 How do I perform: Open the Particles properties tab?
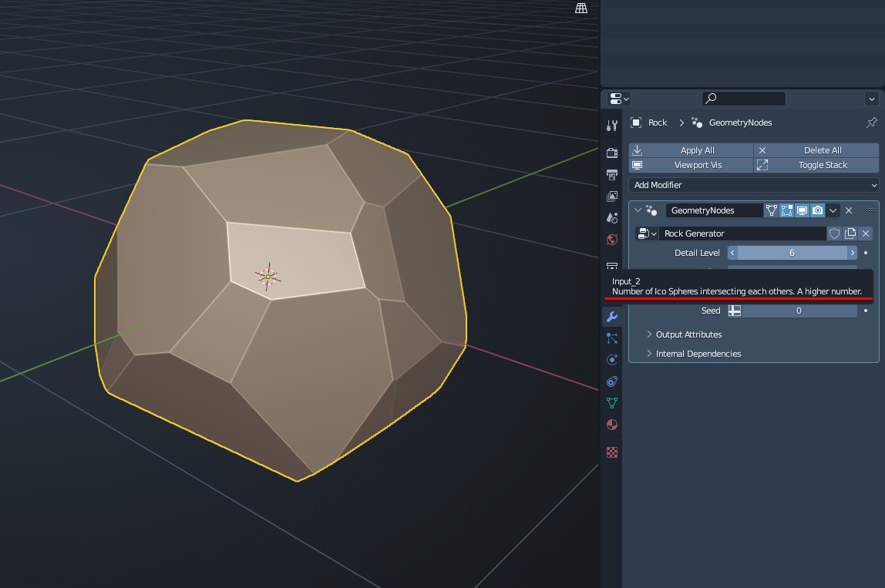pyautogui.click(x=612, y=338)
